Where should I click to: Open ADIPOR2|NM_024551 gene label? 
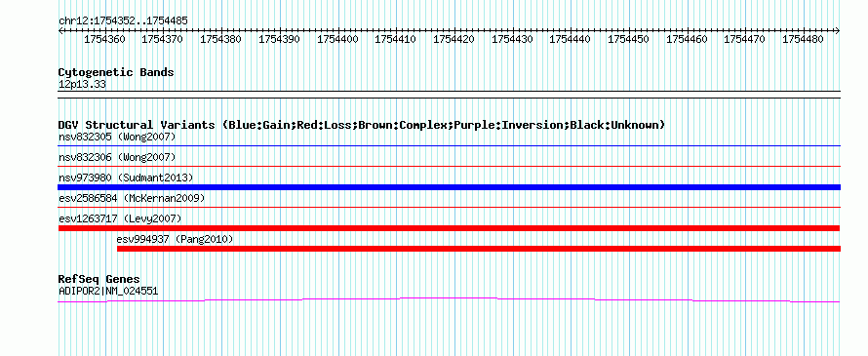click(108, 291)
